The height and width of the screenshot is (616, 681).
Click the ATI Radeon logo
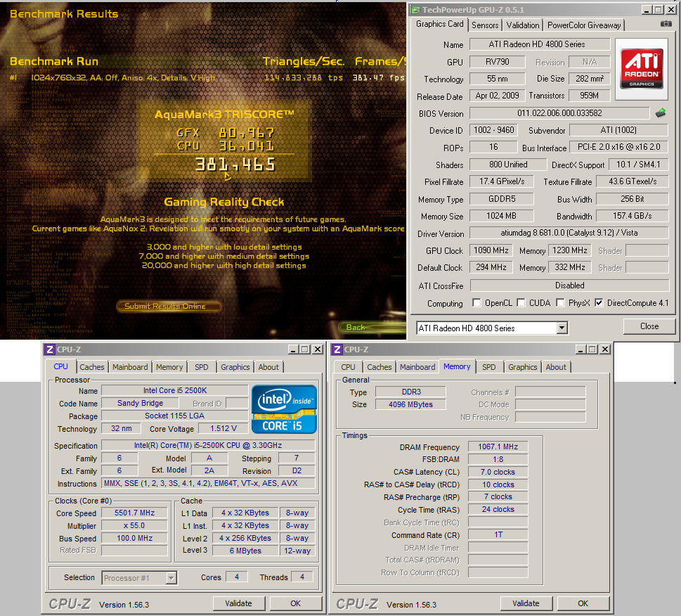[642, 69]
